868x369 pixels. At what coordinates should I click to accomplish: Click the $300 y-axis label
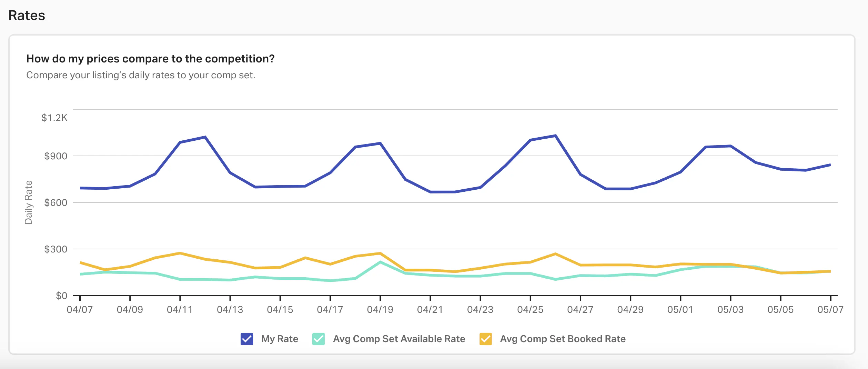coord(55,249)
